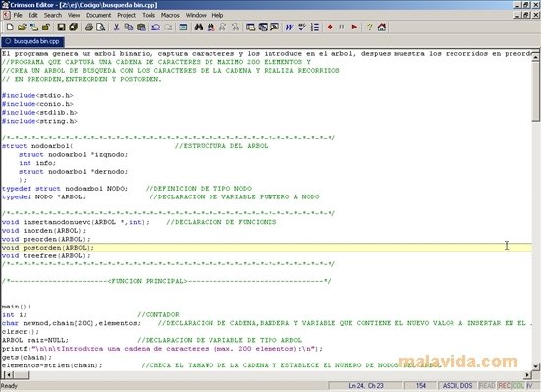Viewport: 541px width, 392px height.
Task: Click the macro pause button
Action: (x=342, y=27)
